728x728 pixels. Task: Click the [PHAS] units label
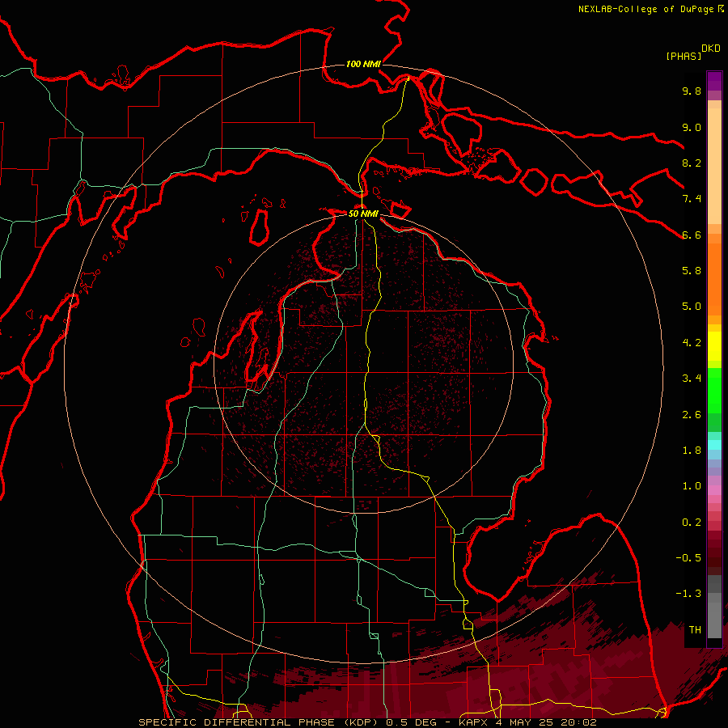[x=684, y=56]
